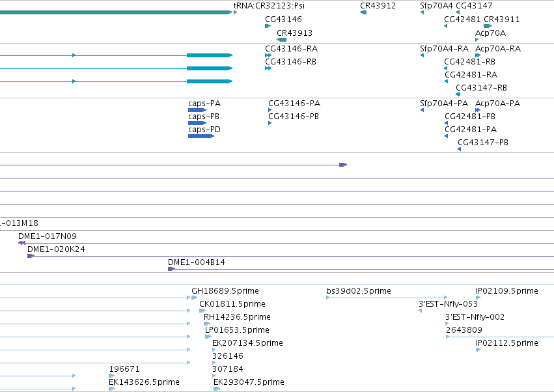This screenshot has height=392, width=554.
Task: Click the DME1-017N09 clone label
Action: pyautogui.click(x=48, y=236)
